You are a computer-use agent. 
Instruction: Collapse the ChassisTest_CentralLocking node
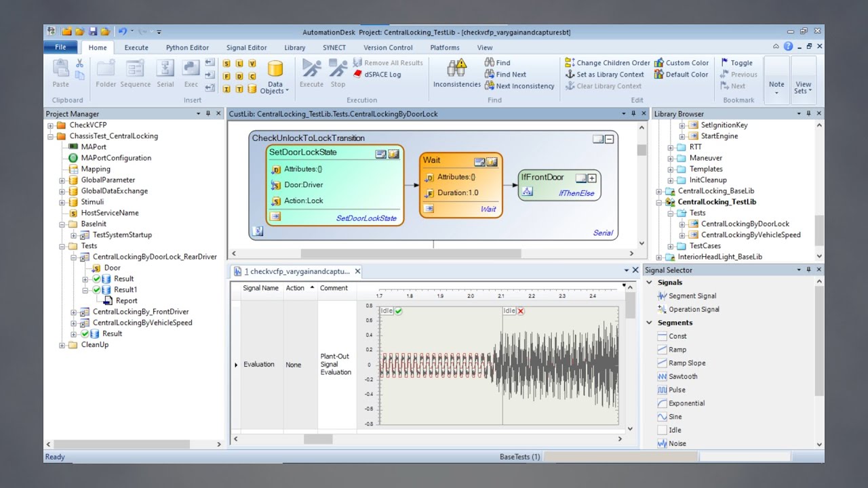click(x=51, y=136)
